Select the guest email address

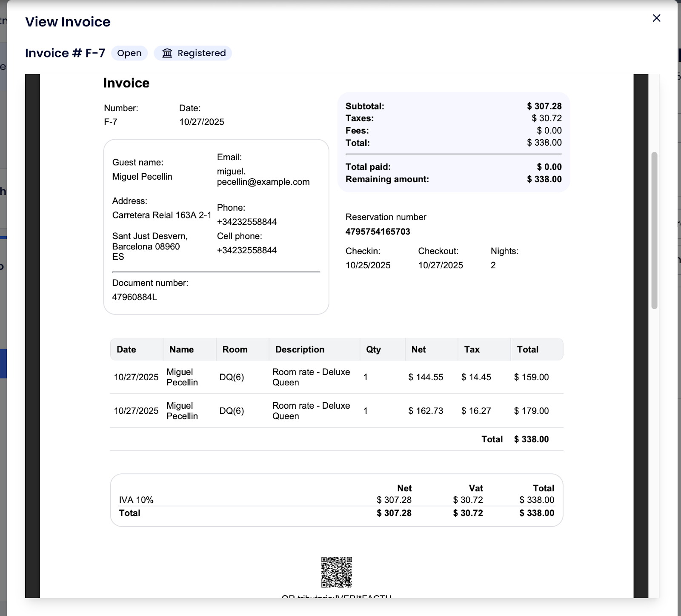[263, 177]
